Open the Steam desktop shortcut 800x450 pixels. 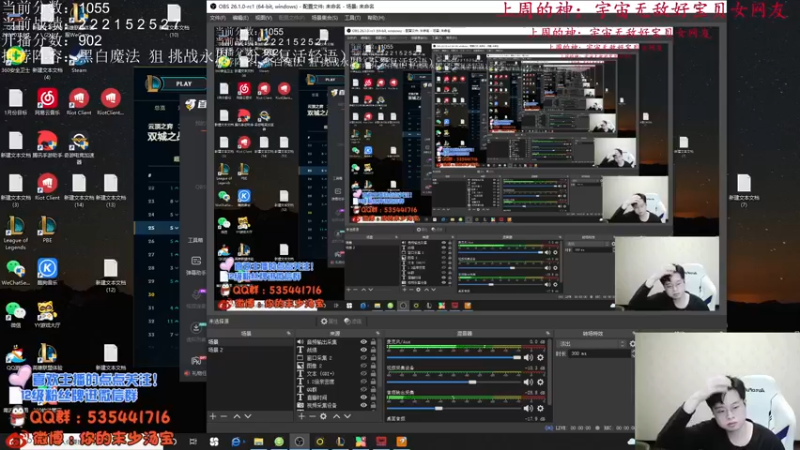point(79,59)
